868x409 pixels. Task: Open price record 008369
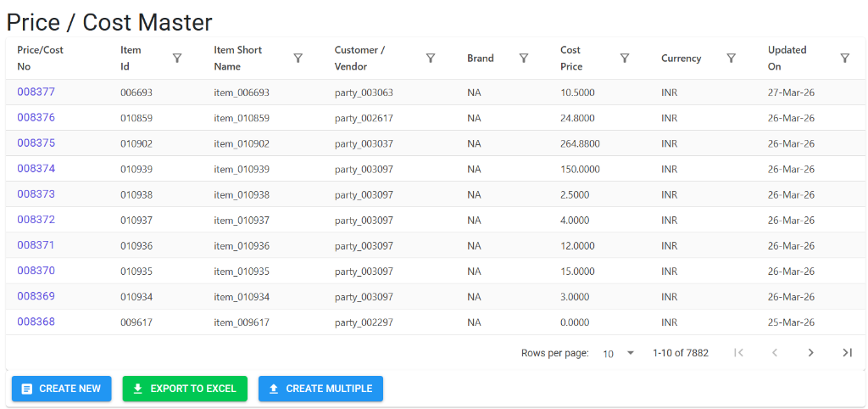(36, 296)
